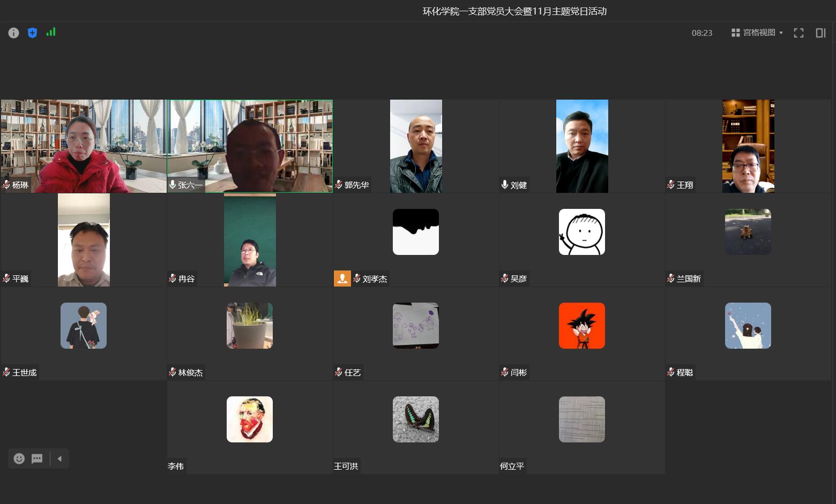Select 王可洪's butterfly avatar

coord(415,419)
